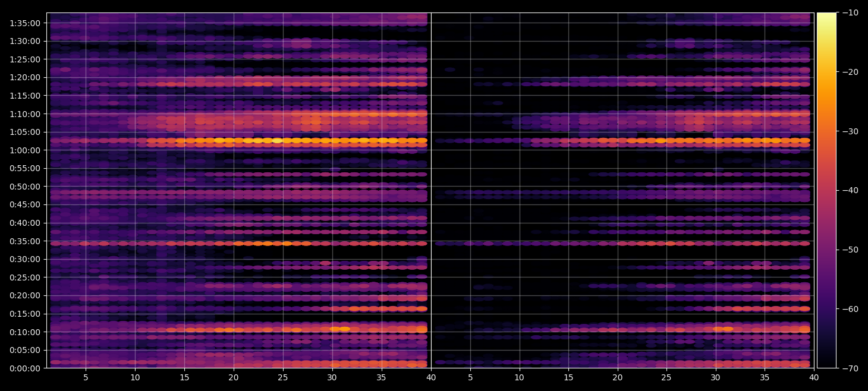
Task: Click the −30 colorbar tick label
Action: pyautogui.click(x=850, y=131)
